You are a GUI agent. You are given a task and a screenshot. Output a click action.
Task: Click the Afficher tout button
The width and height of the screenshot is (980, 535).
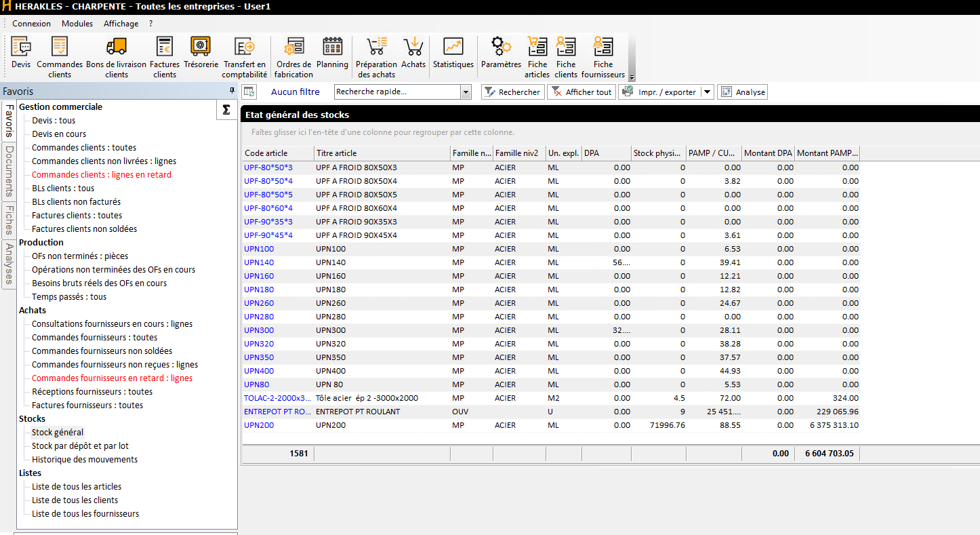[x=581, y=92]
